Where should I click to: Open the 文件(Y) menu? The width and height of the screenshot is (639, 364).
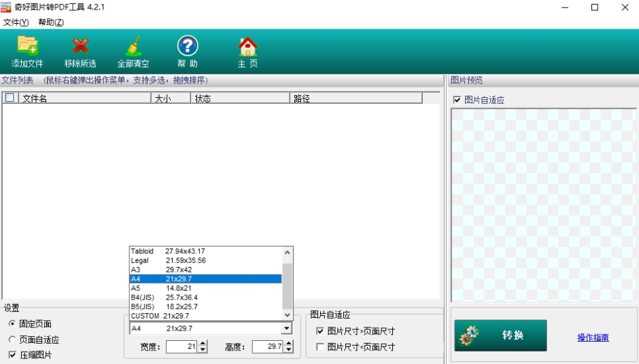coord(16,22)
